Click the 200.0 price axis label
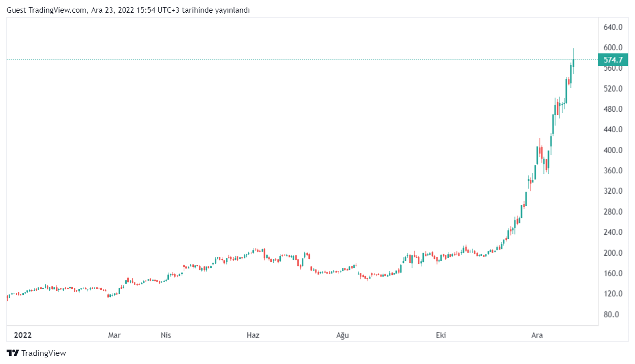This screenshot has width=635, height=364. (x=613, y=253)
